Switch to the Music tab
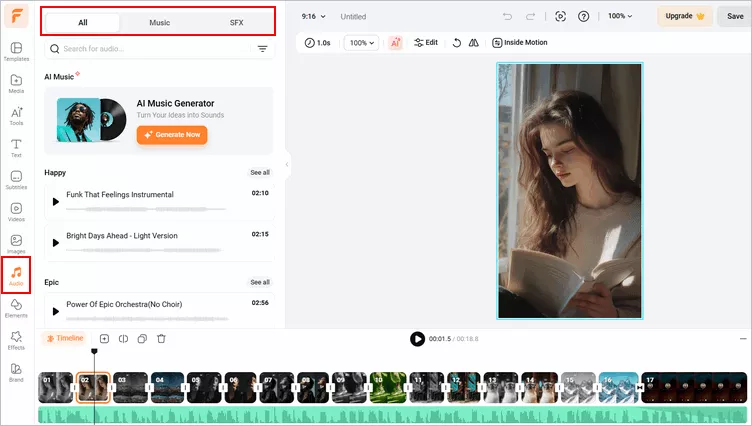Viewport: 752px width, 426px height. point(159,23)
